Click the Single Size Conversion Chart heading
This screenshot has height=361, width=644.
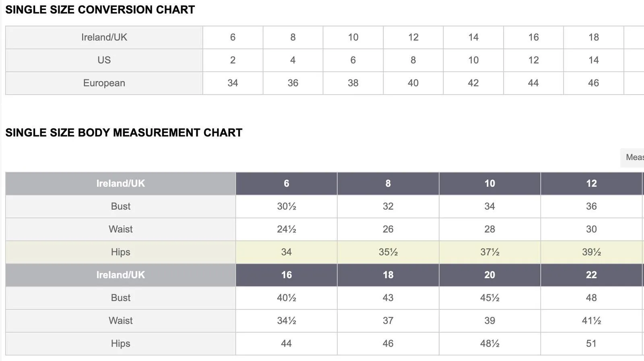[x=100, y=10]
